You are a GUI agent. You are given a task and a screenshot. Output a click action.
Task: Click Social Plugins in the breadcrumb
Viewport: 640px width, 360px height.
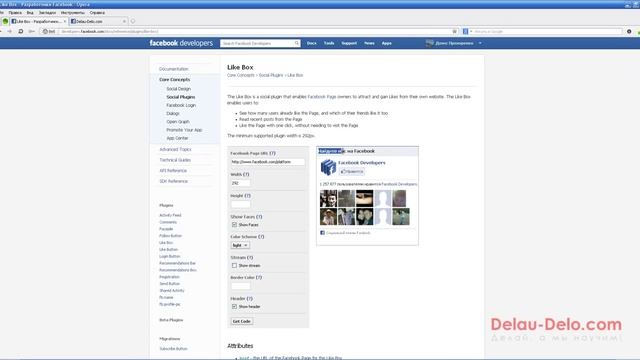pos(271,75)
